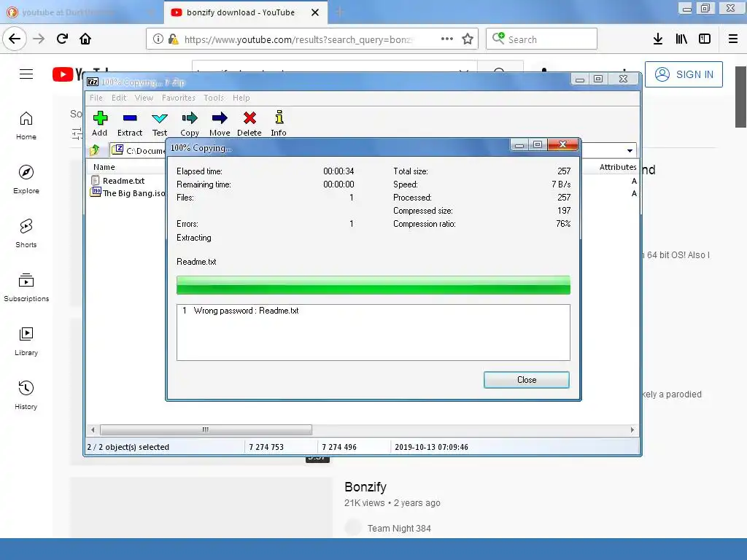
Task: Click the Test tool in 7-Zip
Action: [x=160, y=123]
